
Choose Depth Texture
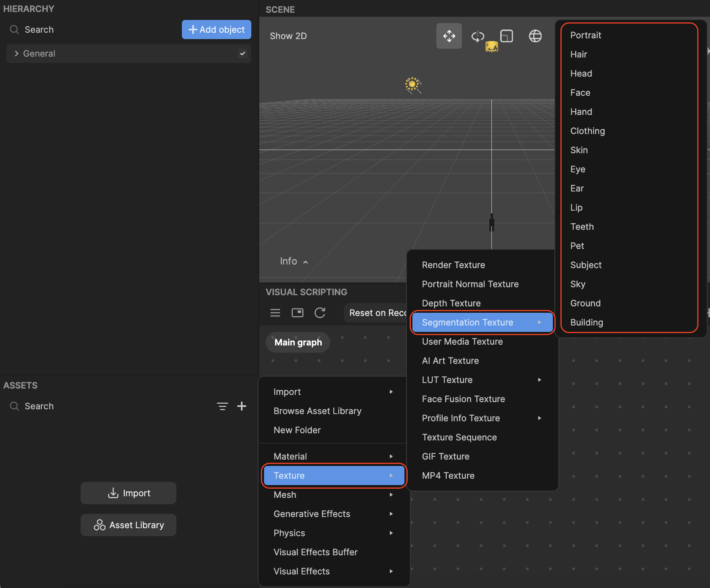482,303
